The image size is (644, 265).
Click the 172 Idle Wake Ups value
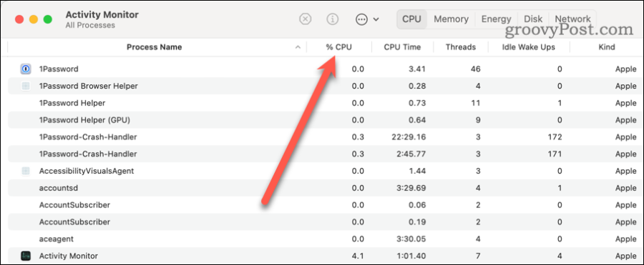(x=554, y=137)
